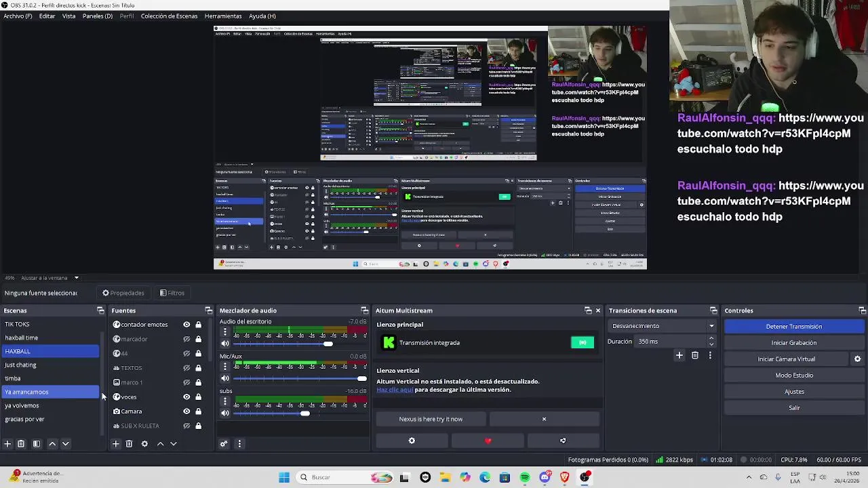Viewport: 868px width, 488px height.
Task: Move selected source down in Fuentes
Action: [x=174, y=444]
